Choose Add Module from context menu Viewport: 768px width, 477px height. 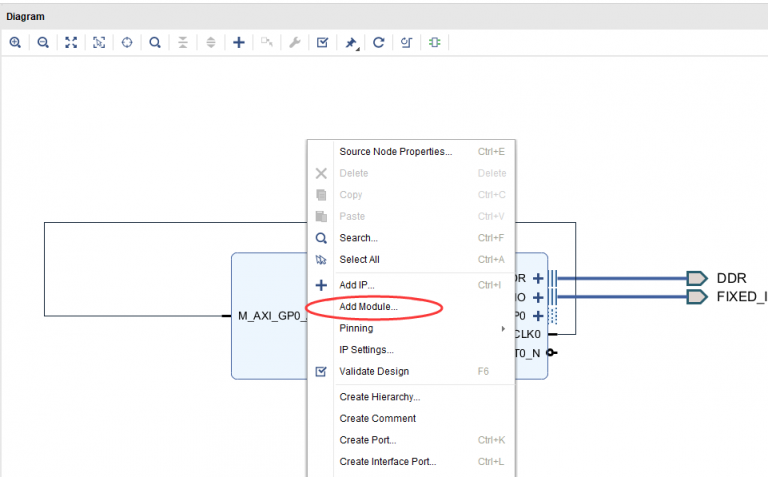point(368,307)
